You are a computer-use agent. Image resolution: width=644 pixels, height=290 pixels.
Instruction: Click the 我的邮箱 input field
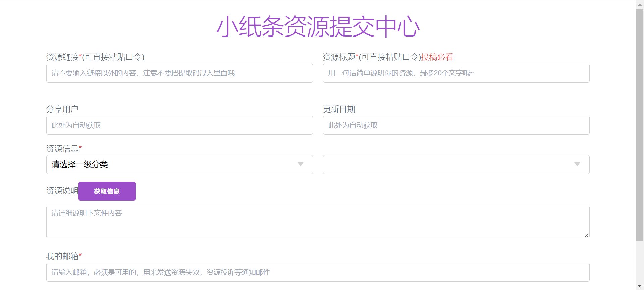(318, 272)
